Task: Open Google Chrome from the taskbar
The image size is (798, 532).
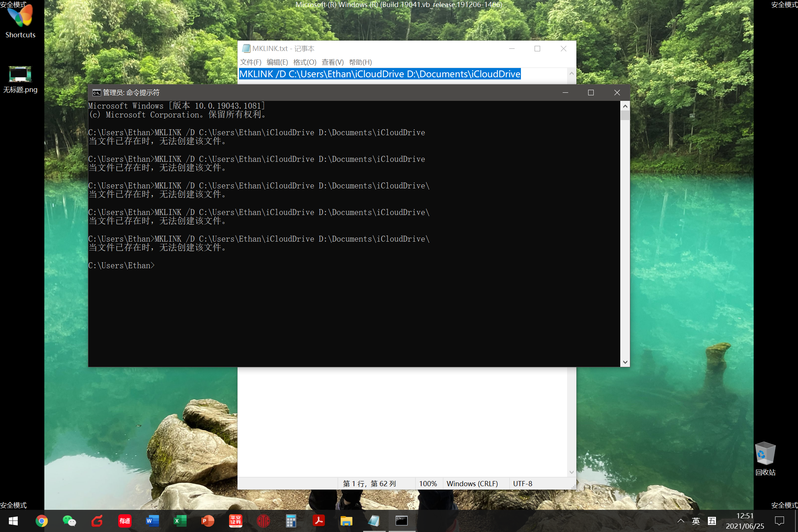Action: 41,521
